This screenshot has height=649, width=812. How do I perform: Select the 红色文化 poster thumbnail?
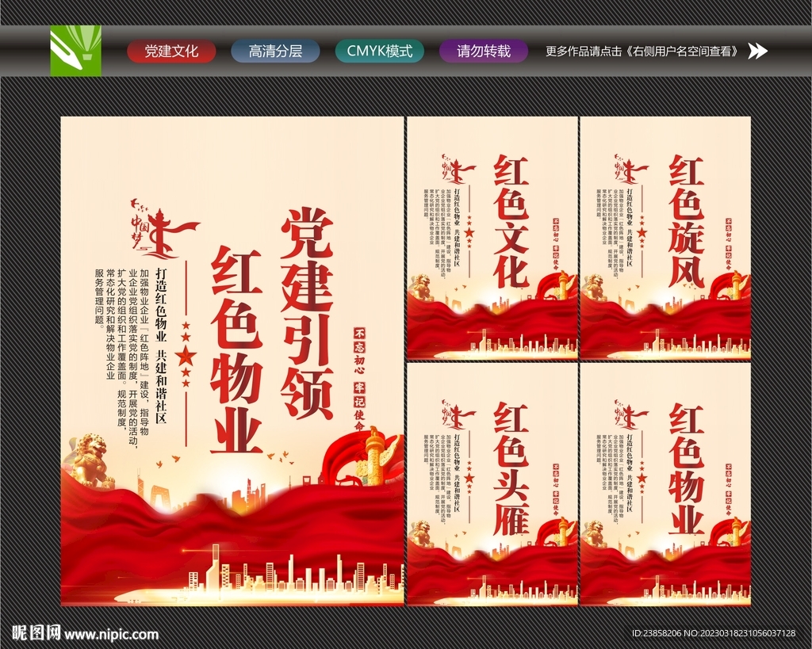coord(492,238)
